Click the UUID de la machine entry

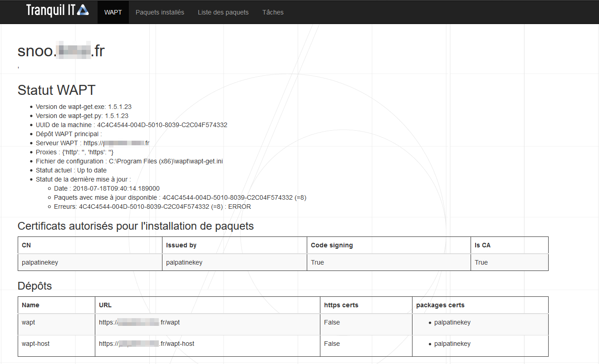tap(132, 125)
